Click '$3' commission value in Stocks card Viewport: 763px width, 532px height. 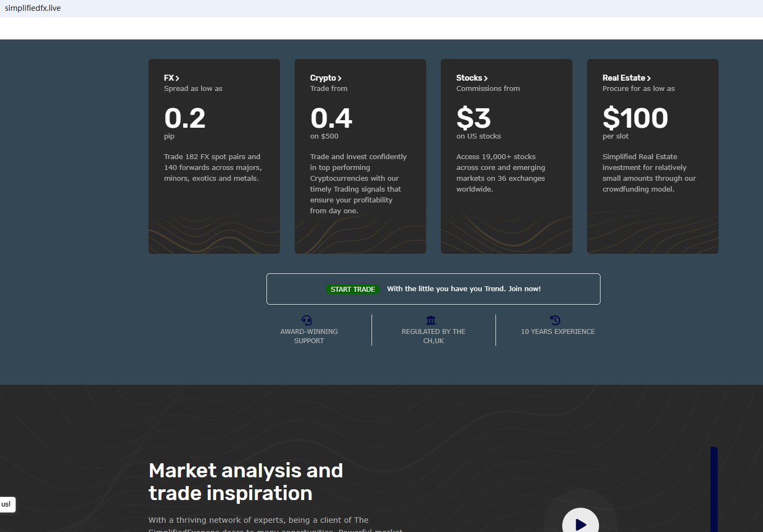click(x=473, y=118)
